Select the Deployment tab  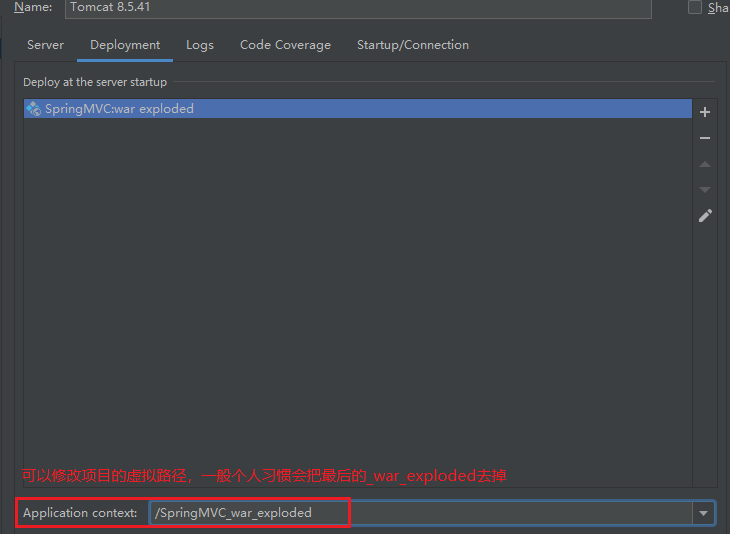125,45
